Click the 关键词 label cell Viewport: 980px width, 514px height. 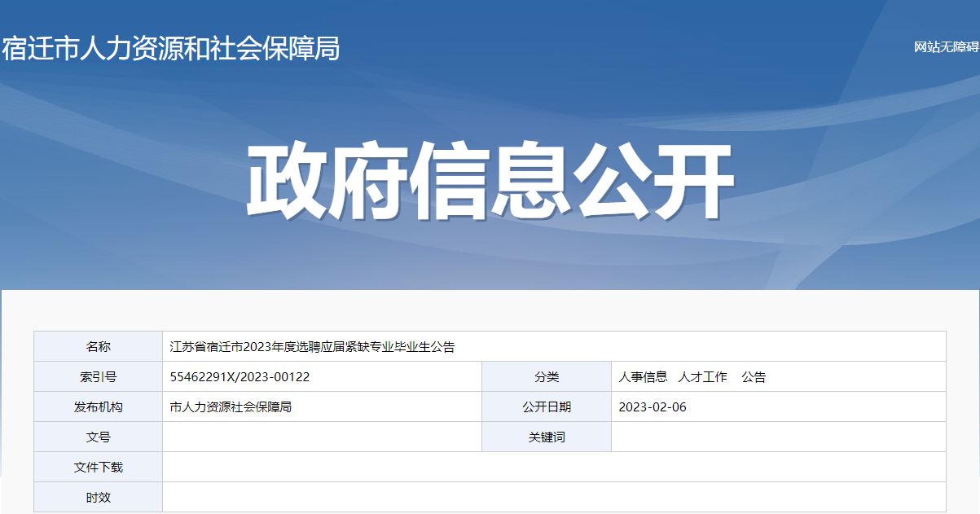tap(547, 437)
